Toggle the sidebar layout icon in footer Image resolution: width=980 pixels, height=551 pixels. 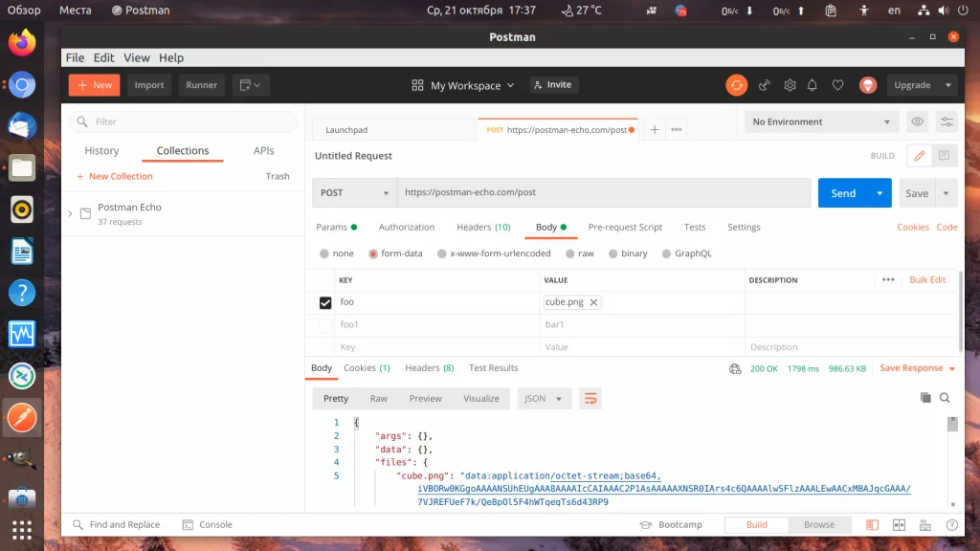pos(872,525)
